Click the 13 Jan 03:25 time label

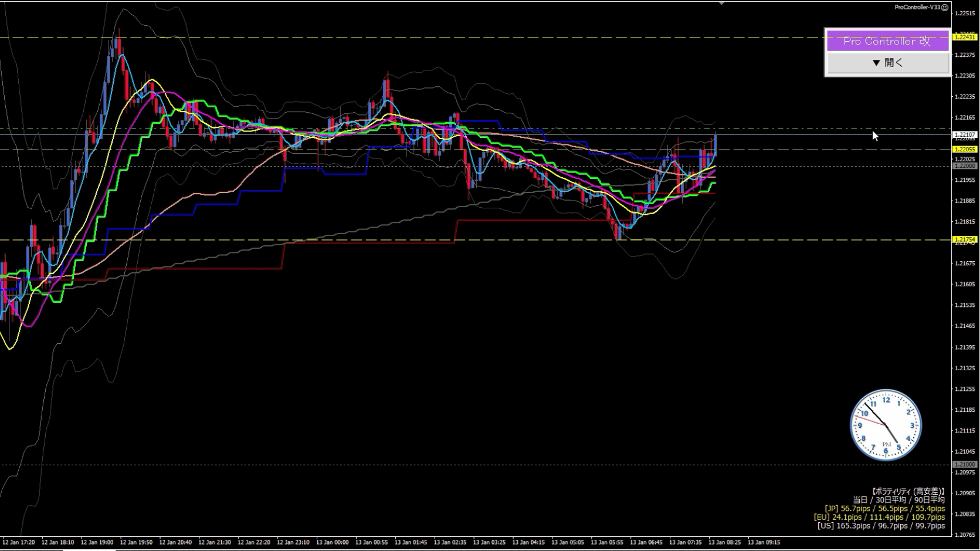[x=490, y=542]
